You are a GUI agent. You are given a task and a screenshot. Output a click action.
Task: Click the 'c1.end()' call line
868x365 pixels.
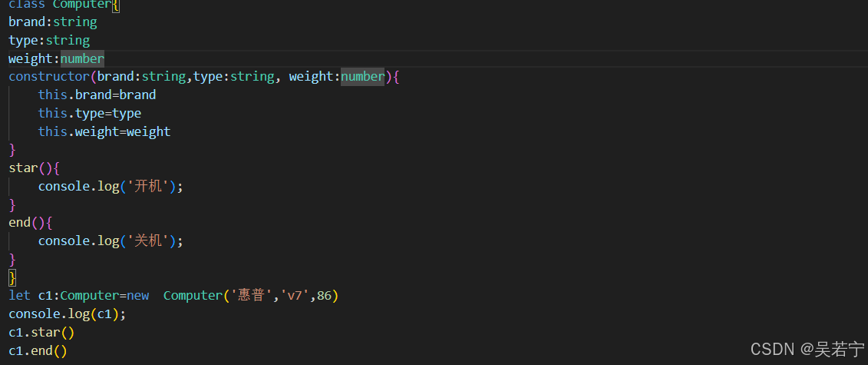click(x=38, y=351)
